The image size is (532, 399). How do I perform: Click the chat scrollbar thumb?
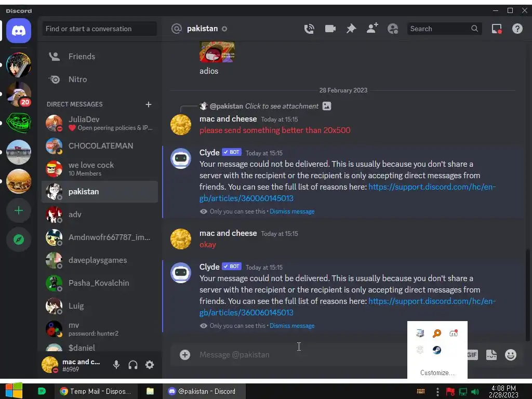click(527, 295)
